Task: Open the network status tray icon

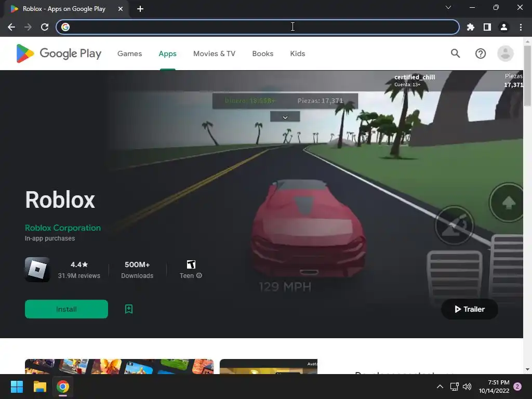Action: [454, 387]
